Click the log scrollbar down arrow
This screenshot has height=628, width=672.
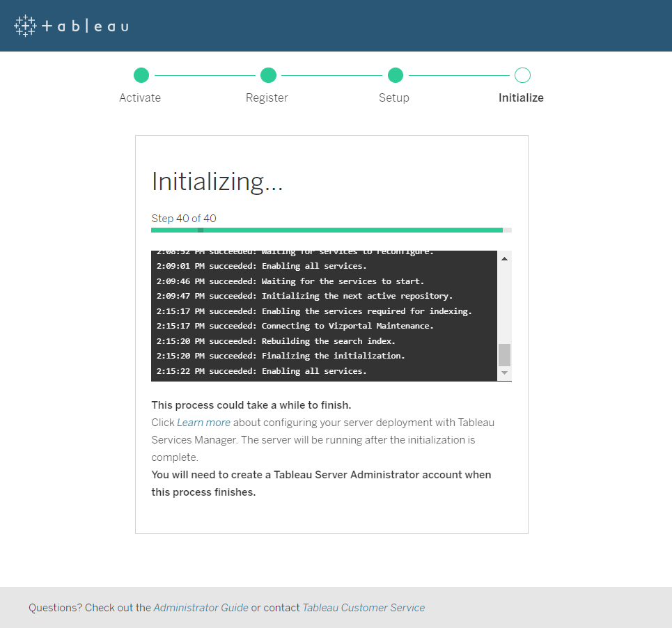click(504, 372)
